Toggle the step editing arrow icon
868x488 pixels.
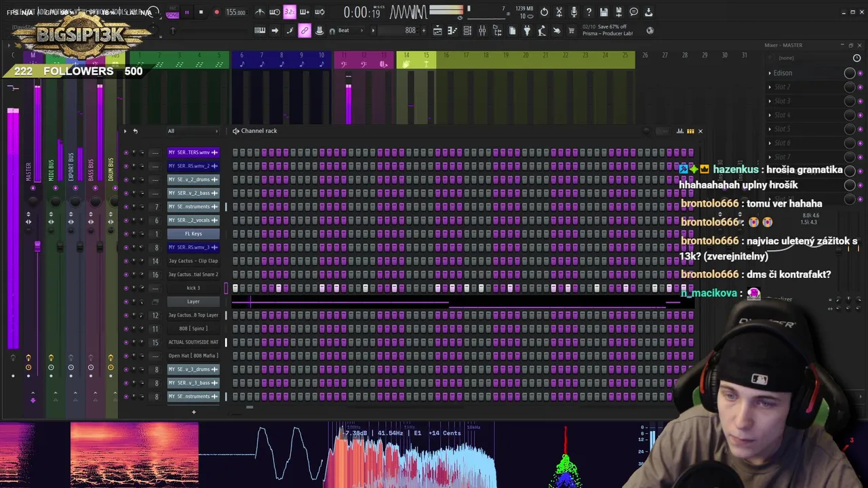tap(275, 30)
